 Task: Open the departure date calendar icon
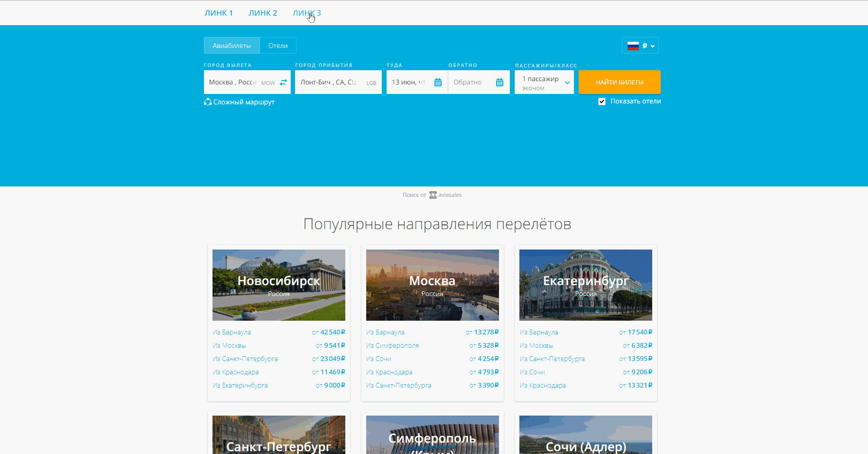(x=438, y=83)
